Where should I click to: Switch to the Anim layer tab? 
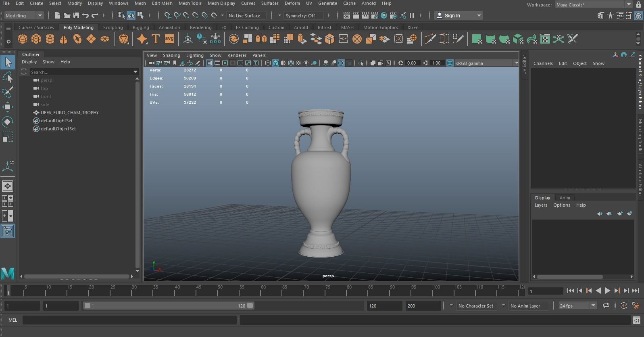click(565, 198)
